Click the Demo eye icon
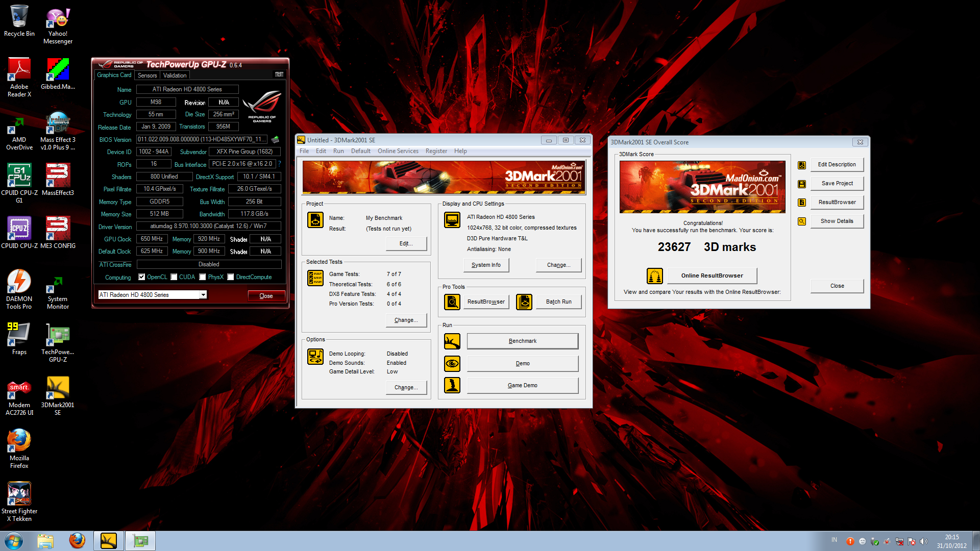The width and height of the screenshot is (980, 551). click(x=452, y=364)
